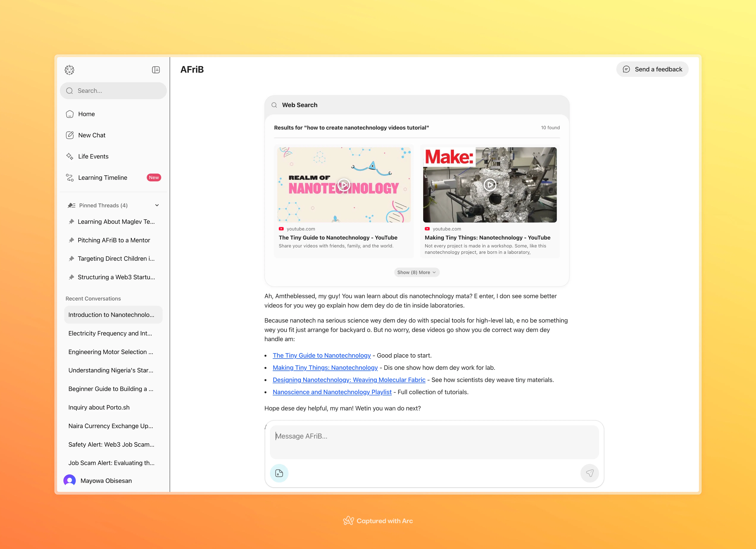Click the New Chat compose icon

[x=70, y=135]
